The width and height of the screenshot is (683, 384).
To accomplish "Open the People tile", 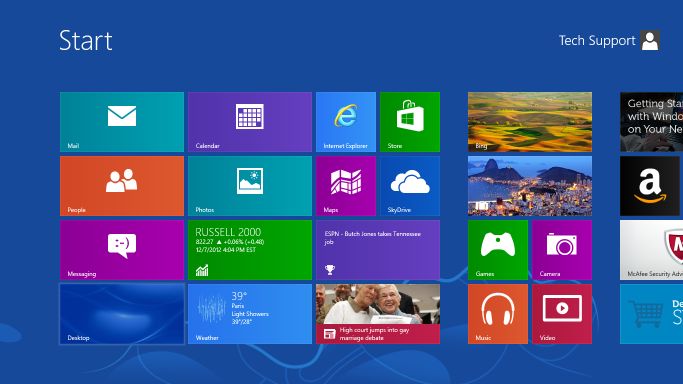I will click(x=122, y=186).
